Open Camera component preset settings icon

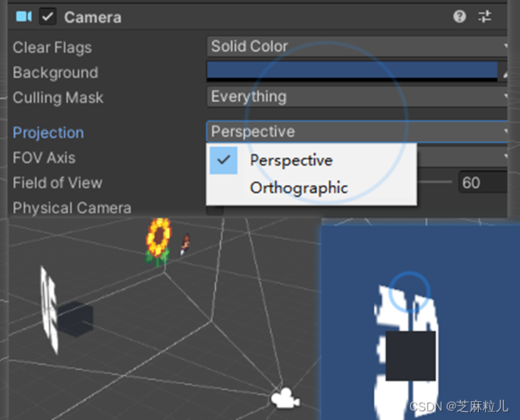click(x=485, y=16)
